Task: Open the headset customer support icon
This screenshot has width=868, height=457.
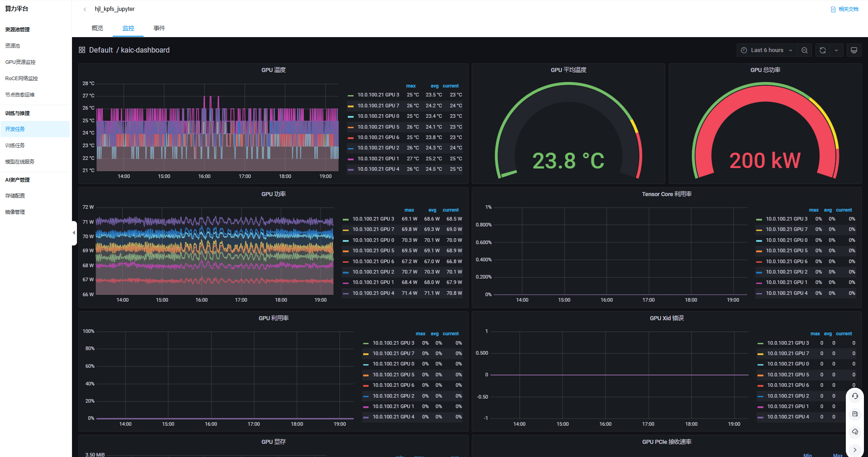Action: [x=855, y=396]
